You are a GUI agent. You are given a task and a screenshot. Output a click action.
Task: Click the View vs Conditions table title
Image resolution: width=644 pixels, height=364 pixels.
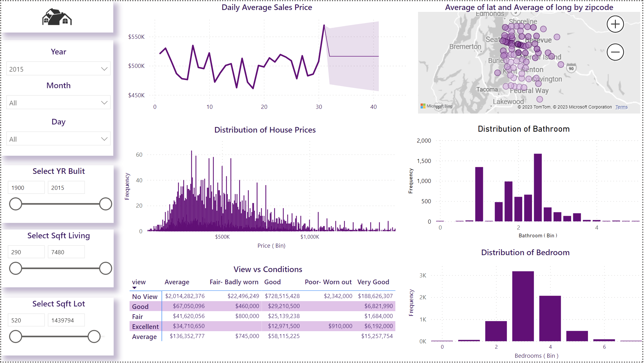268,269
